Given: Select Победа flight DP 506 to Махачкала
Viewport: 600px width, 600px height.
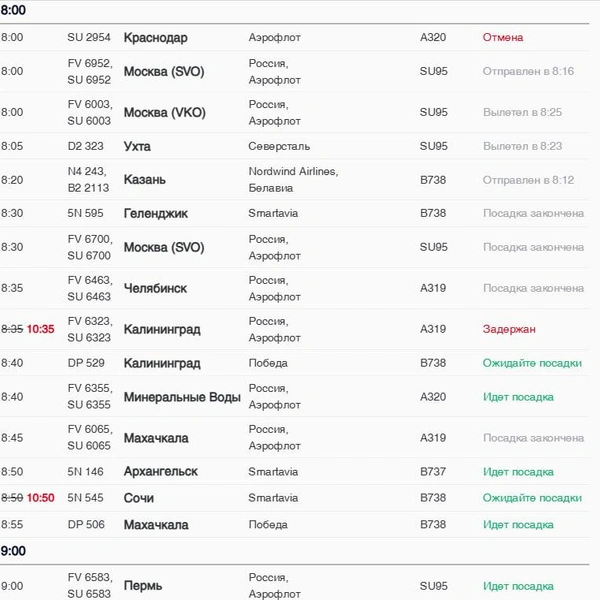Looking at the screenshot, I should (x=294, y=525).
